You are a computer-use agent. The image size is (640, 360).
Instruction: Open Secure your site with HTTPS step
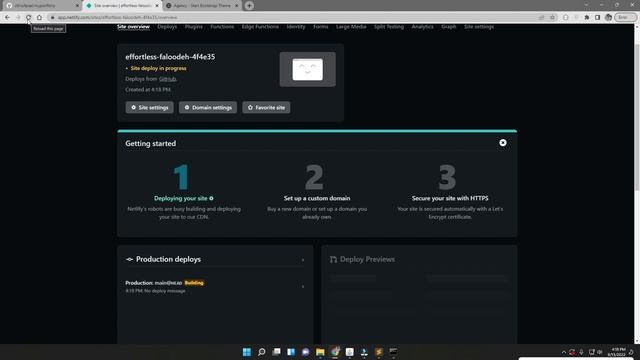(450, 198)
